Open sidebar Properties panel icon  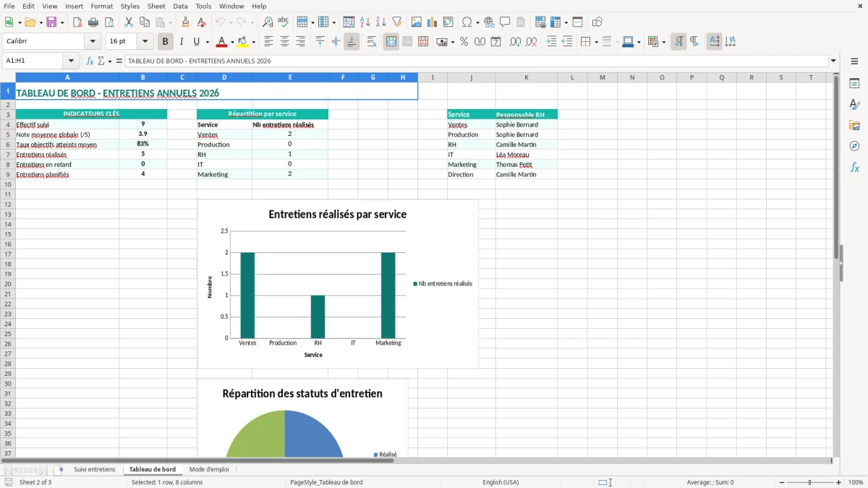[854, 84]
